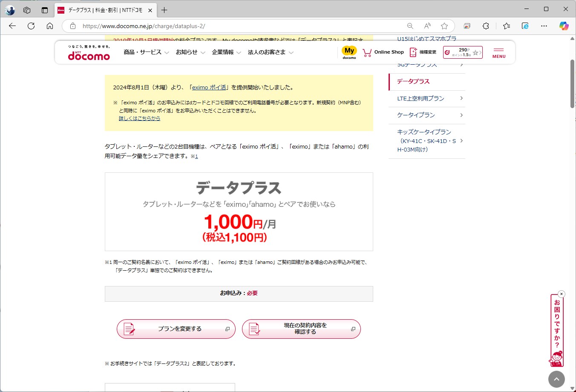This screenshot has width=576, height=392.
Task: Click the データプラス 1,000円/月 banner
Action: 239,212
